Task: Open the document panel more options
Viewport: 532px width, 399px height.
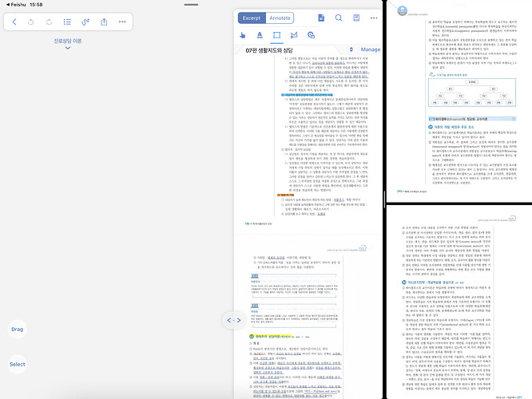Action: tap(374, 18)
